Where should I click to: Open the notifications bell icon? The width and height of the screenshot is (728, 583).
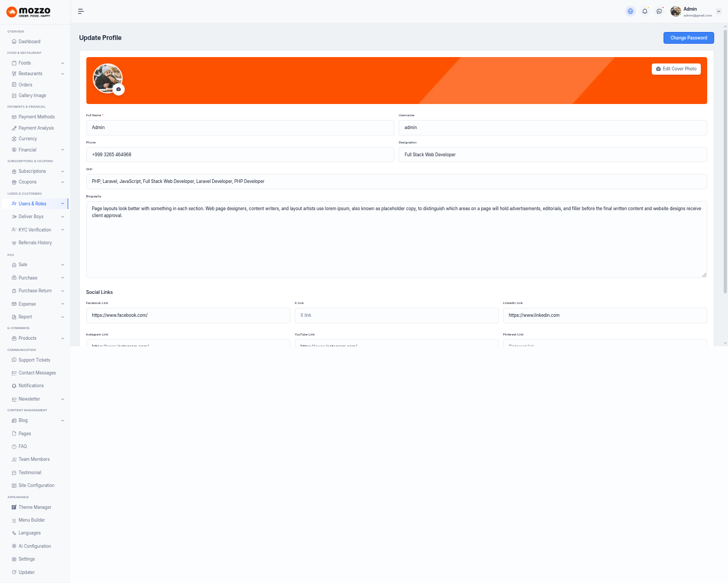645,11
